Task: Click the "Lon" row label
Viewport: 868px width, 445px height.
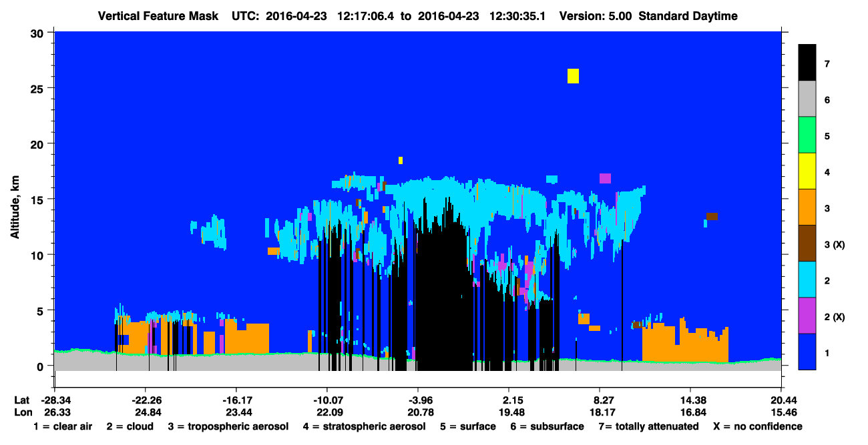Action: tap(22, 412)
